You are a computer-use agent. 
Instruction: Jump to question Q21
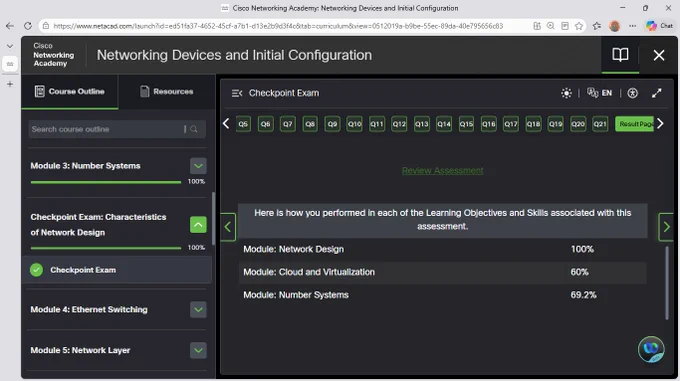[600, 124]
